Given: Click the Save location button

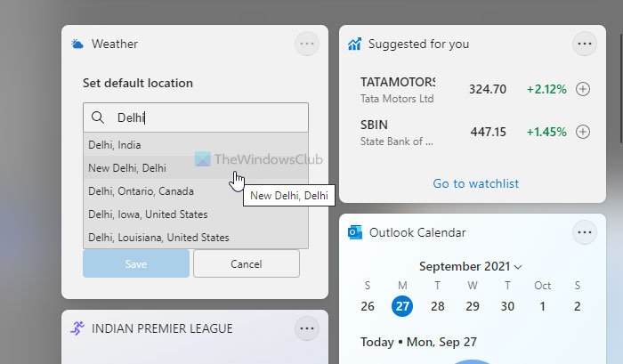Looking at the screenshot, I should 136,263.
